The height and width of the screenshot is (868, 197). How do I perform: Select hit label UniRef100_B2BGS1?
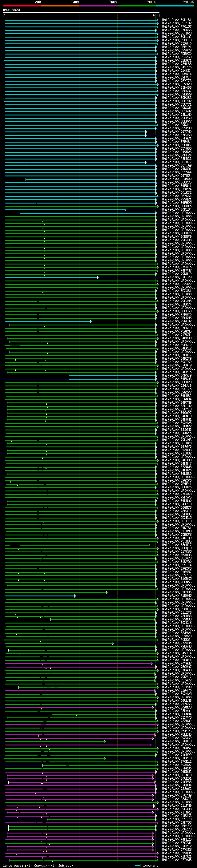click(x=177, y=61)
